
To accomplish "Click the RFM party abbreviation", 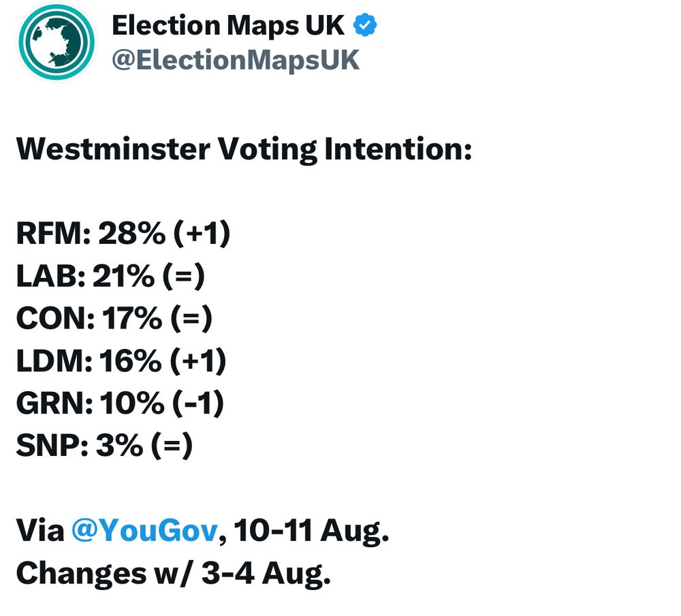I will click(x=50, y=234).
